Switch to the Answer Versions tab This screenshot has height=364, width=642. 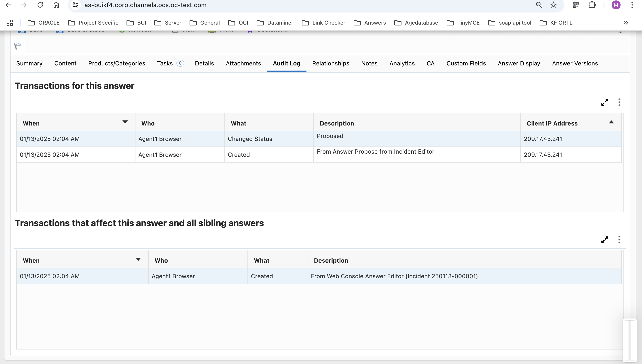coord(575,63)
